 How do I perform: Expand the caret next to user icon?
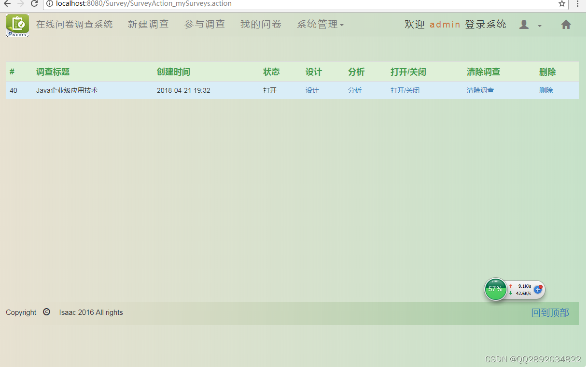pyautogui.click(x=539, y=26)
